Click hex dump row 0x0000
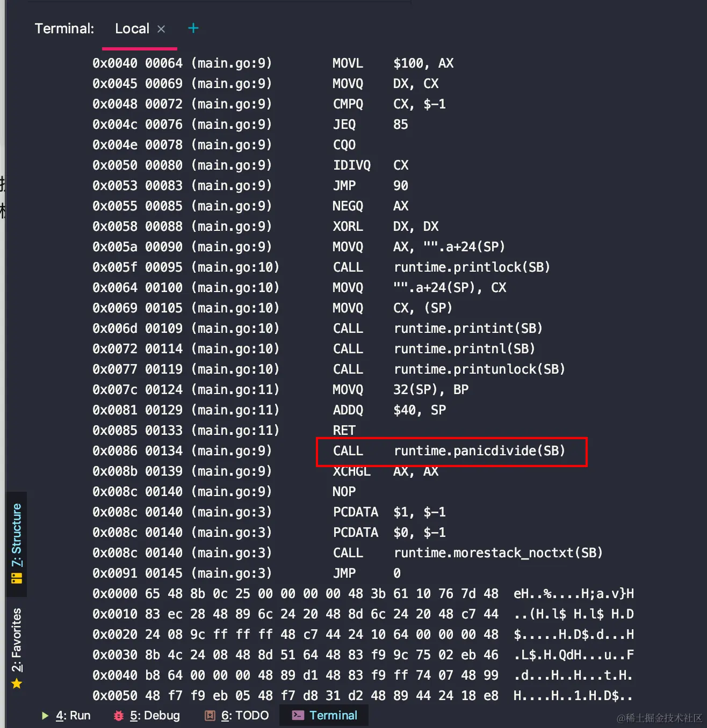The width and height of the screenshot is (707, 728). (x=363, y=594)
